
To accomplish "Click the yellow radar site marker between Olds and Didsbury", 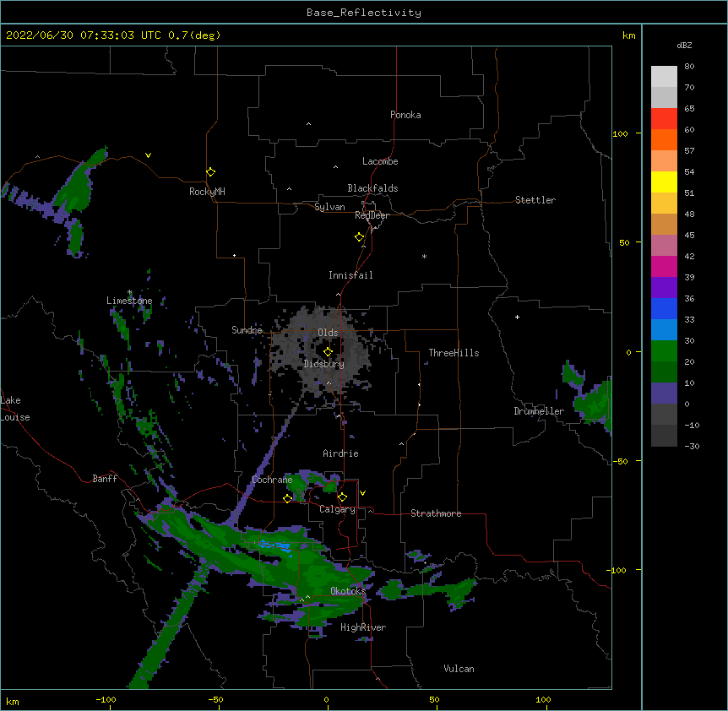I will tap(328, 352).
